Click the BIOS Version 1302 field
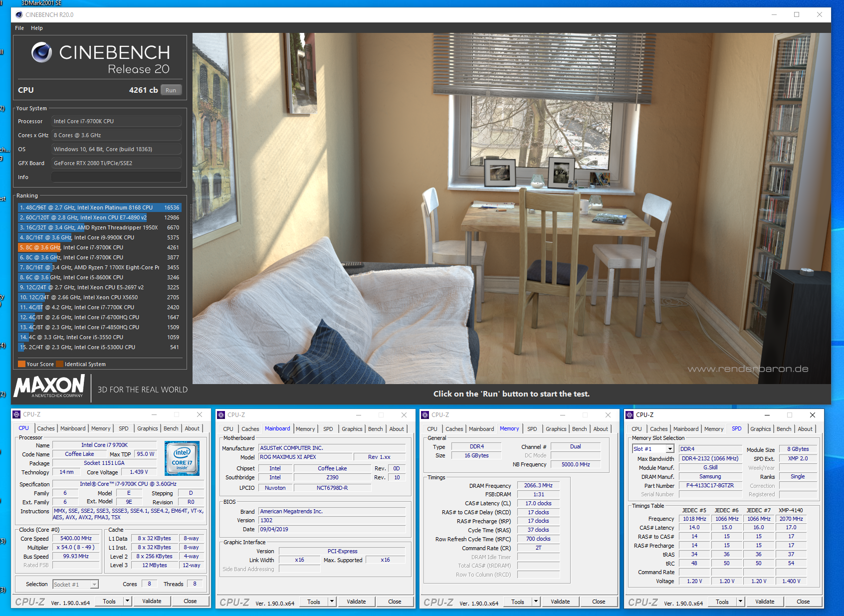The image size is (844, 616). (x=332, y=520)
